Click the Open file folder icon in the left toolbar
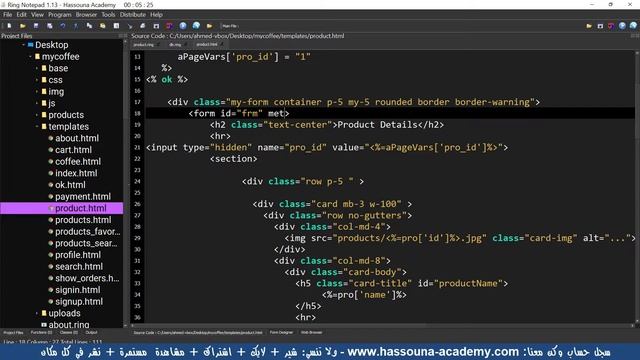This screenshot has width=640, height=360. 23,26
